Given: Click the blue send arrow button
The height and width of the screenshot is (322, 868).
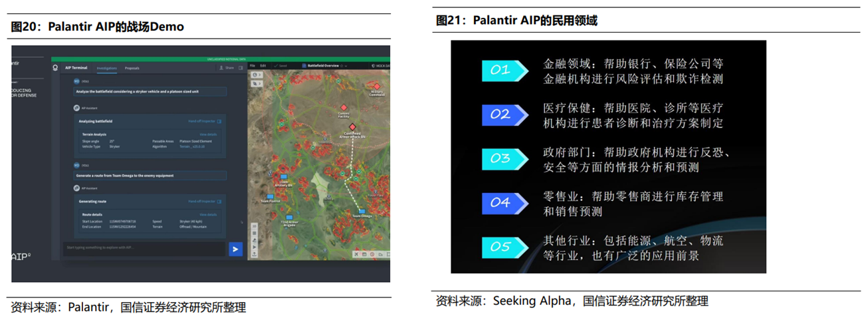Looking at the screenshot, I should pos(235,249).
